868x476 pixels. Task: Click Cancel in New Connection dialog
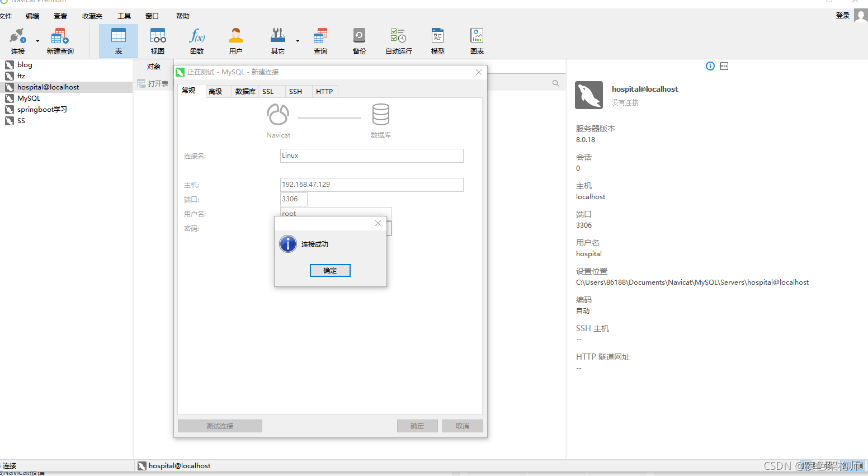pyautogui.click(x=463, y=426)
